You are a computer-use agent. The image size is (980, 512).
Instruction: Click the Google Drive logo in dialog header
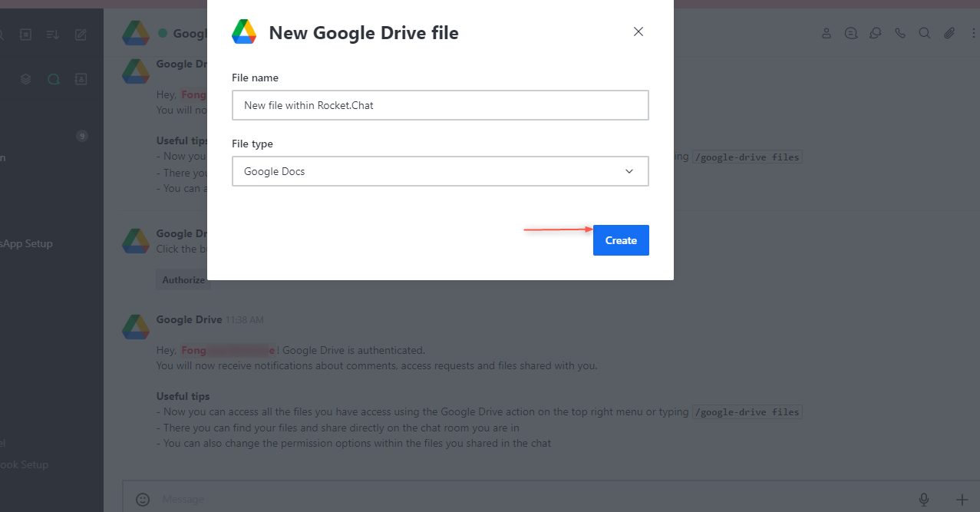coord(244,32)
